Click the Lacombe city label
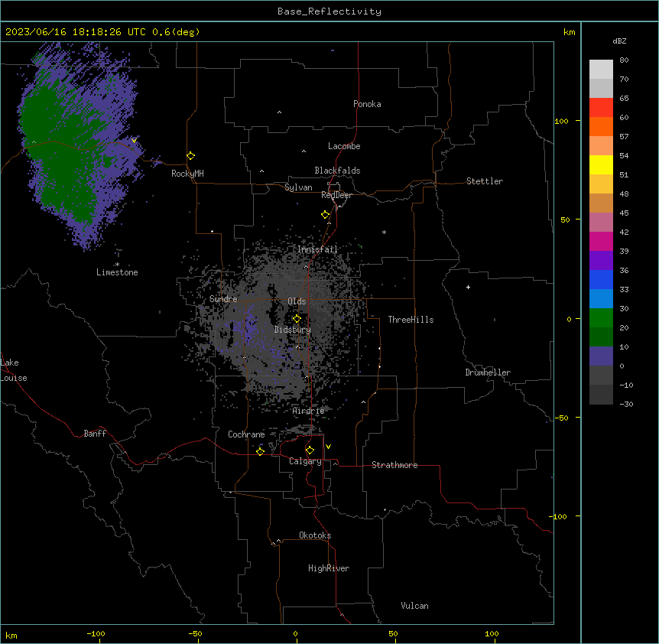659x644 pixels. (344, 146)
